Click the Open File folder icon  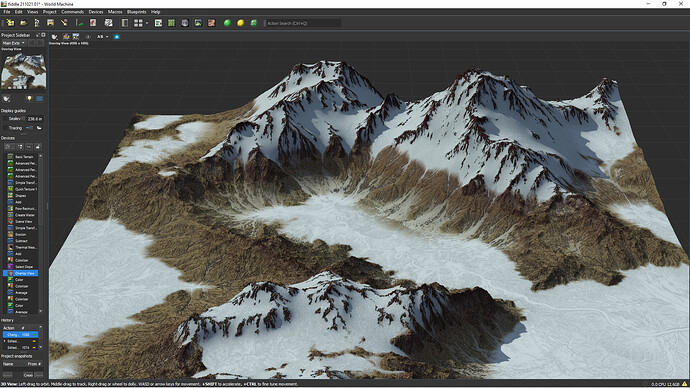pyautogui.click(x=23, y=23)
